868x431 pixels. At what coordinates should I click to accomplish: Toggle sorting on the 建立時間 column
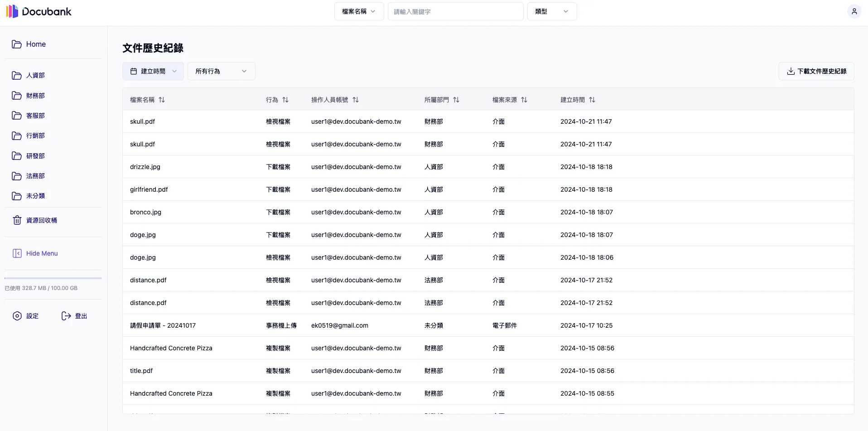[x=593, y=100]
